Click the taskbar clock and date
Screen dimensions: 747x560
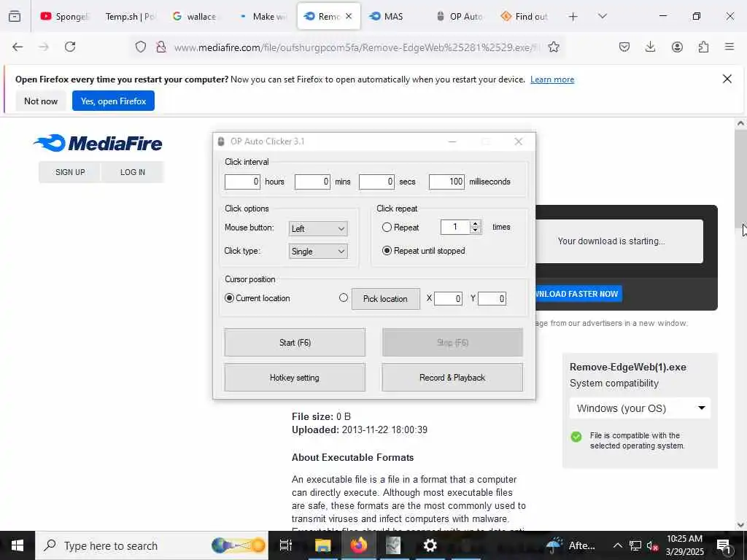[684, 545]
